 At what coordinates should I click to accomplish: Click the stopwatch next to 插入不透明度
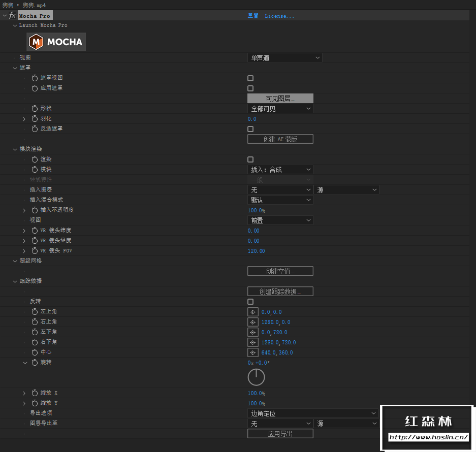(34, 210)
